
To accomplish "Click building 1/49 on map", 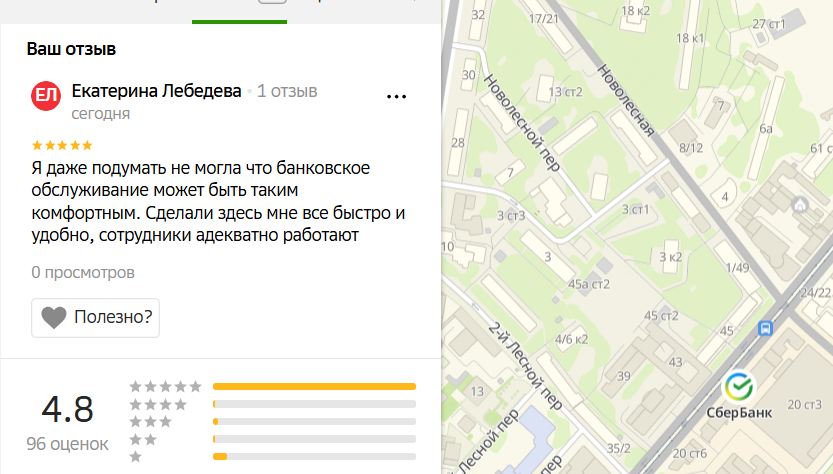I will 738,267.
